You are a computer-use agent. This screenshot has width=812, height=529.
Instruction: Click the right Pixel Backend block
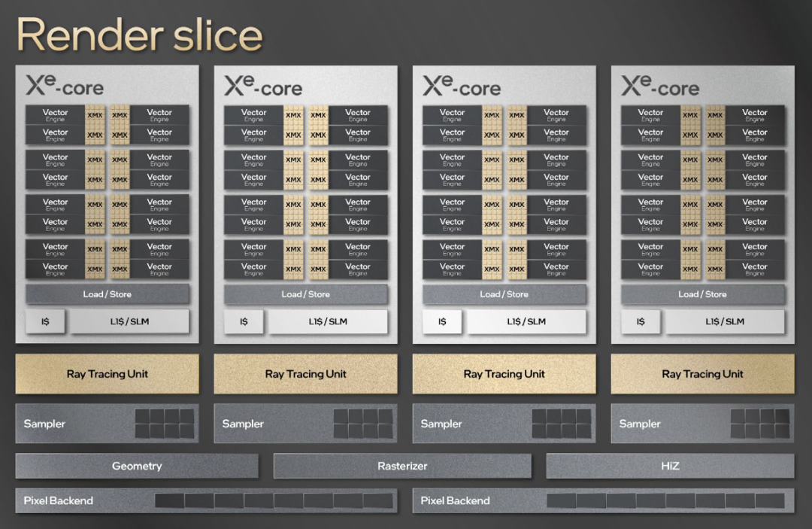coord(603,500)
